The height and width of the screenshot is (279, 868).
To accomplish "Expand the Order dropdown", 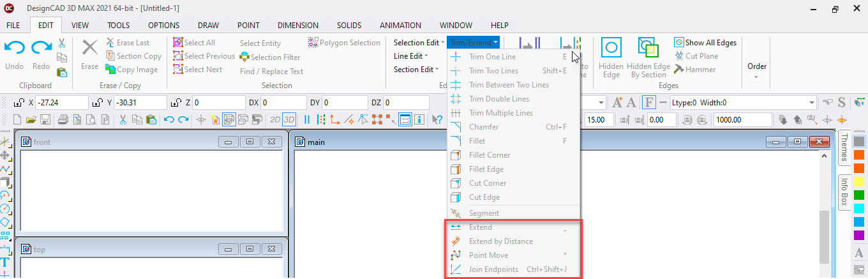I will click(x=757, y=70).
